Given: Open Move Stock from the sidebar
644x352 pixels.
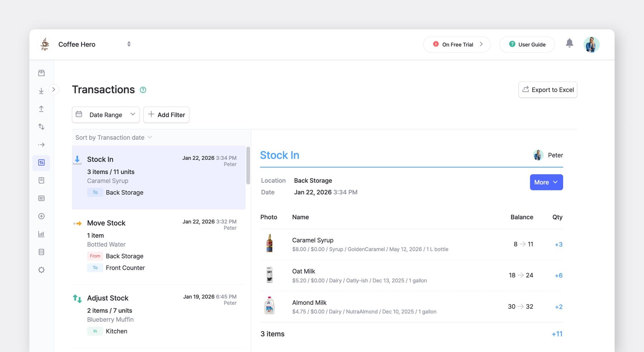Looking at the screenshot, I should (x=42, y=145).
